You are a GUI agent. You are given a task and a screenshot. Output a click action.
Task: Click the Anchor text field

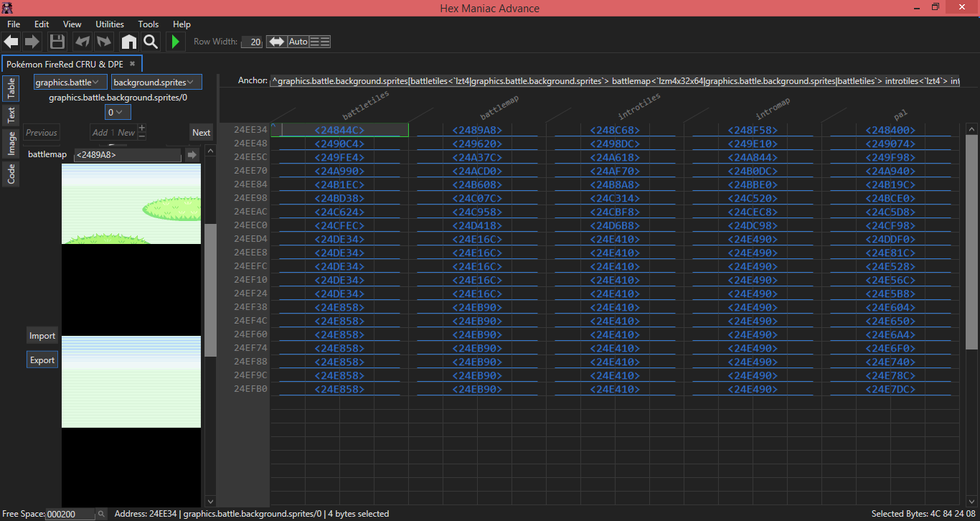[x=614, y=81]
